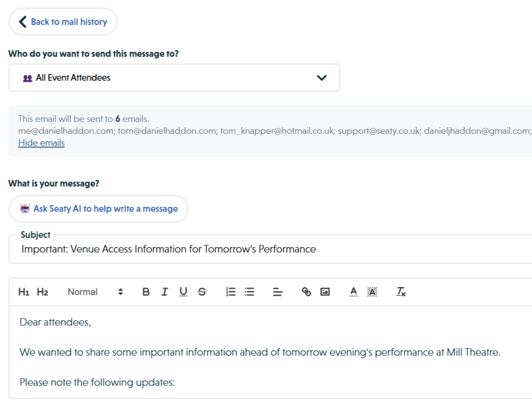Insert a numbered list

pos(230,291)
